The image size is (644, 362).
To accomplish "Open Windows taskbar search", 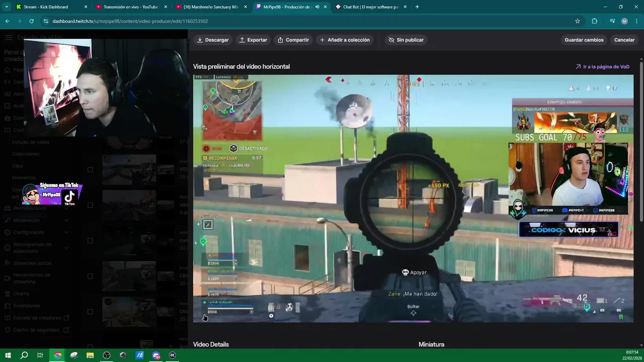I will [x=24, y=355].
